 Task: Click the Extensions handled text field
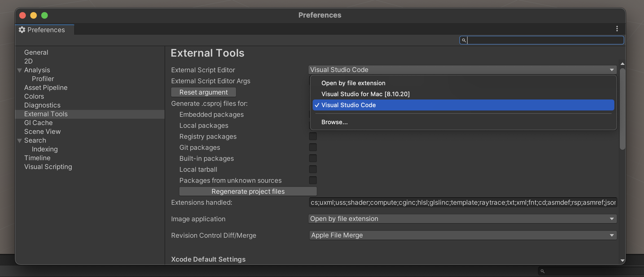click(463, 203)
